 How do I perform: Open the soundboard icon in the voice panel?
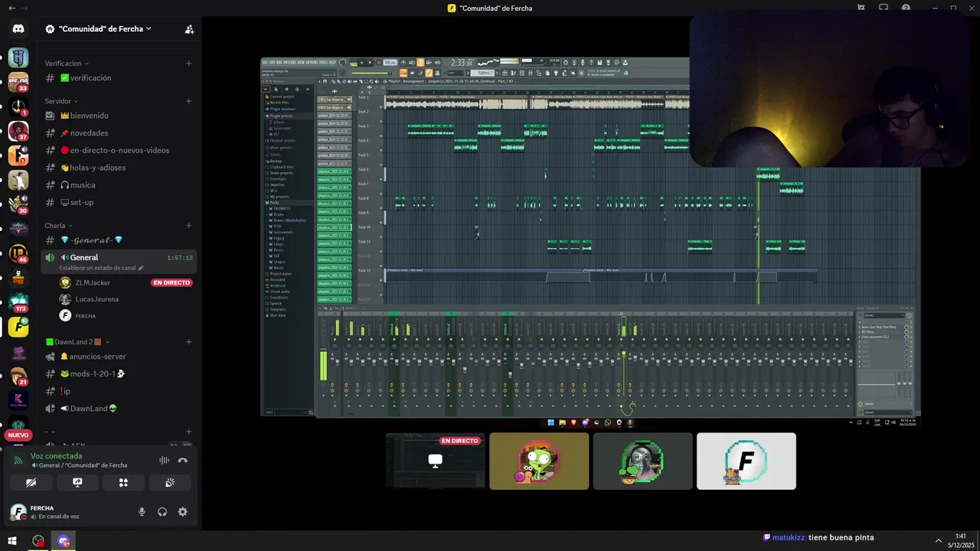point(170,482)
